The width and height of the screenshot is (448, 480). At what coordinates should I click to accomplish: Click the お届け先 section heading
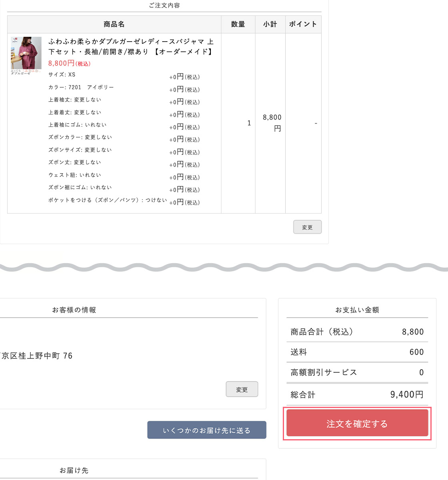click(x=74, y=470)
